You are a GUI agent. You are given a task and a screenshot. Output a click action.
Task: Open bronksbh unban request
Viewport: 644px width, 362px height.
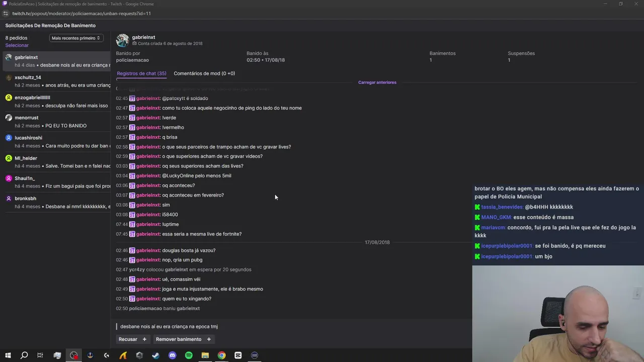click(56, 202)
